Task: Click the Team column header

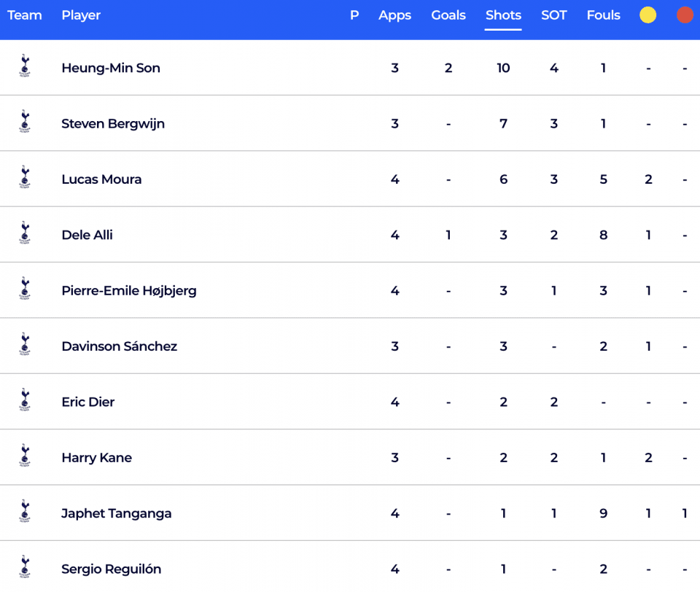Action: point(25,15)
